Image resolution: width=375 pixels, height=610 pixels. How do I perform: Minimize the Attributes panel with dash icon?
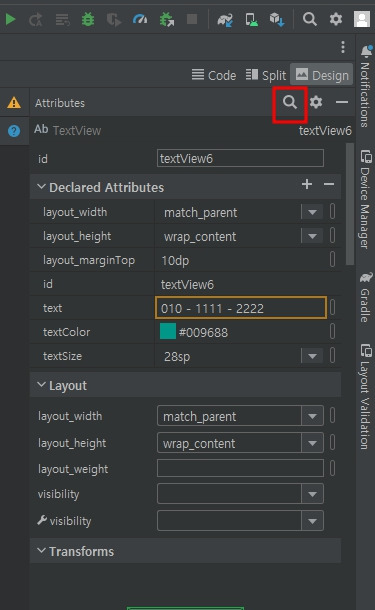342,102
